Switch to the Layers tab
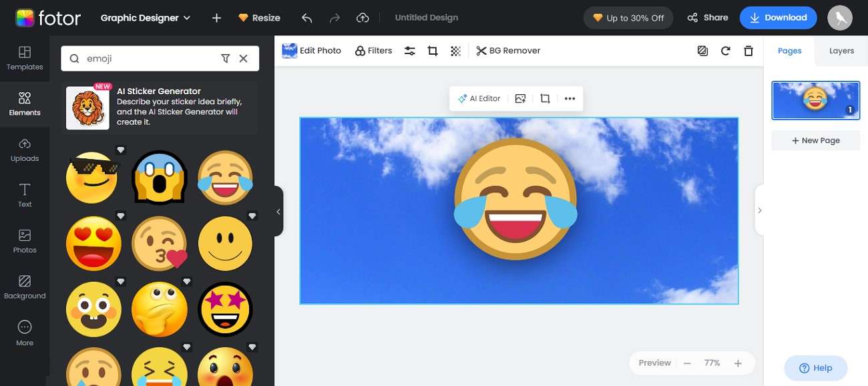Image resolution: width=868 pixels, height=386 pixels. (x=841, y=51)
